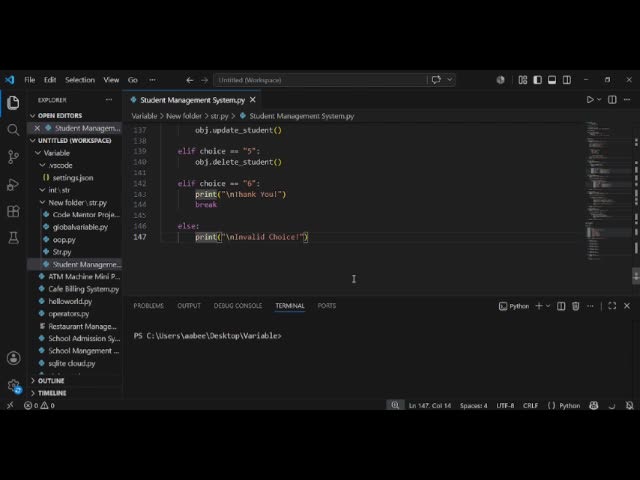The width and height of the screenshot is (640, 480).
Task: Open the Selection menu
Action: (80, 80)
